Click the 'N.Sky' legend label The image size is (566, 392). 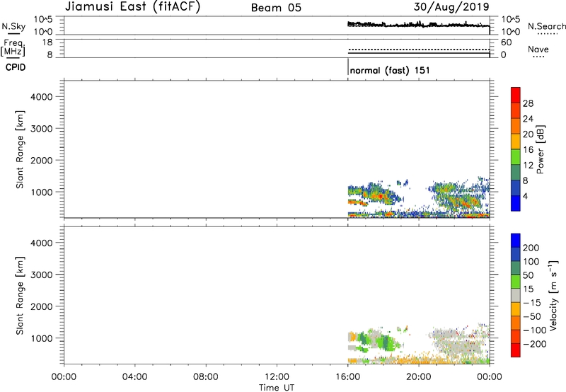13,26
